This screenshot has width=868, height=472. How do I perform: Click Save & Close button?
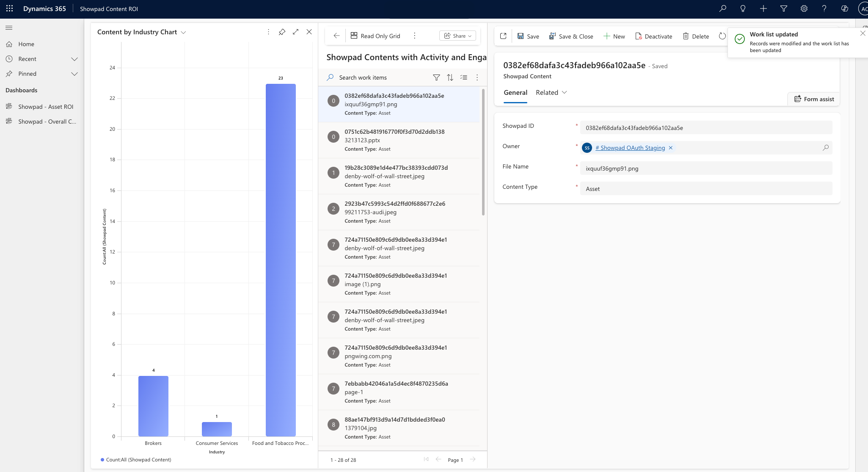[571, 36]
